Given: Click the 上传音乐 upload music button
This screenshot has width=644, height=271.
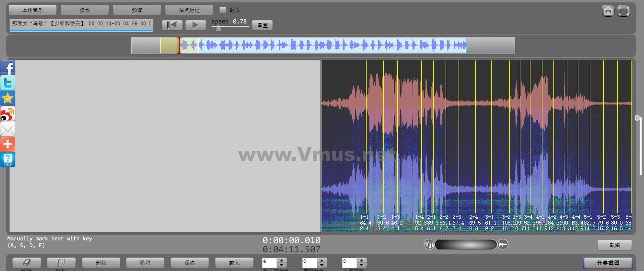Looking at the screenshot, I should tap(33, 10).
